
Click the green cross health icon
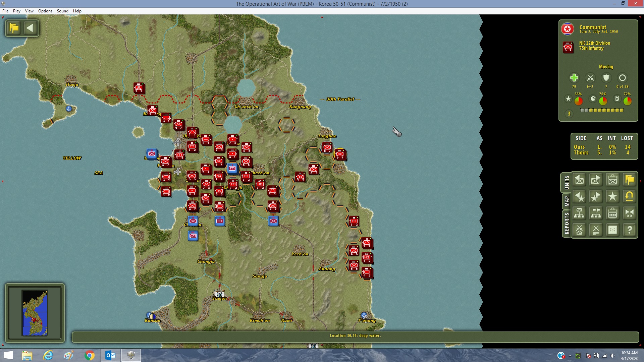coord(574,78)
